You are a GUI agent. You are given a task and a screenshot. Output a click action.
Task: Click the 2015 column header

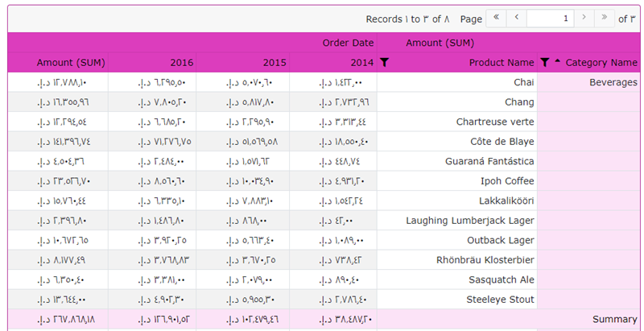pyautogui.click(x=275, y=63)
